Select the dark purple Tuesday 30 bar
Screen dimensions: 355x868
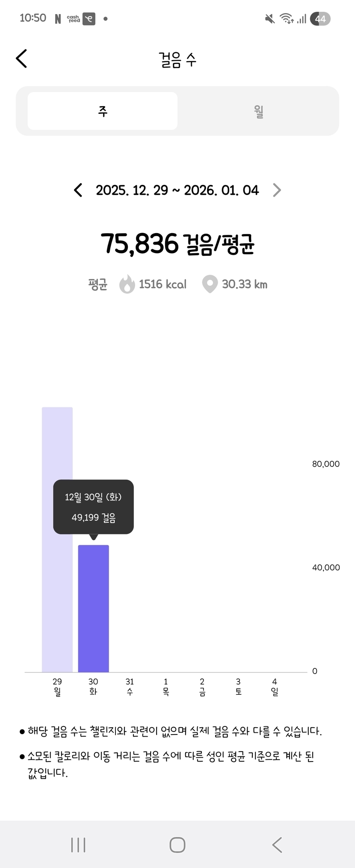(93, 607)
